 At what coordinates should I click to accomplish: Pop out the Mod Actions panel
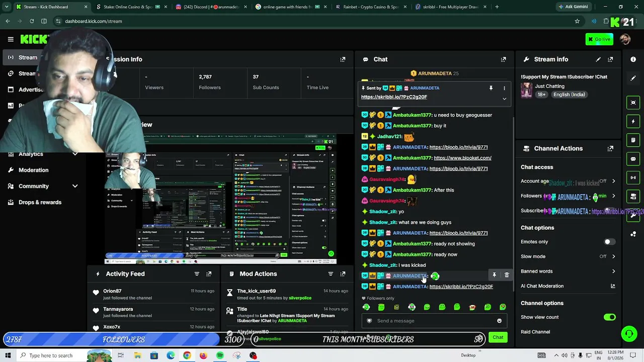343,274
